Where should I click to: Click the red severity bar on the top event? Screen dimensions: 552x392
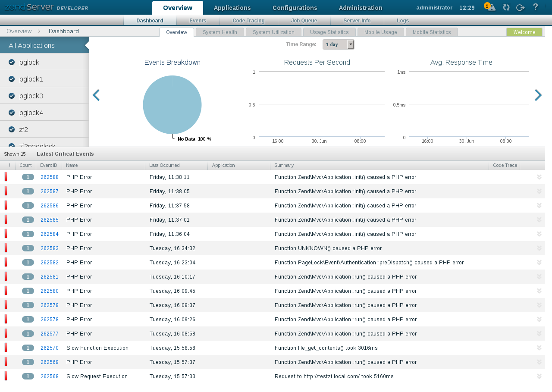pos(6,177)
